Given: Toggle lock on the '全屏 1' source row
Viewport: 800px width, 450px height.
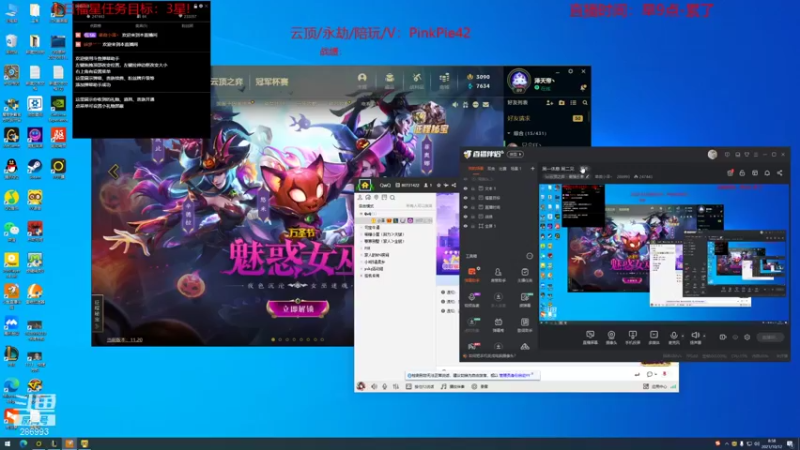Looking at the screenshot, I should click(473, 226).
